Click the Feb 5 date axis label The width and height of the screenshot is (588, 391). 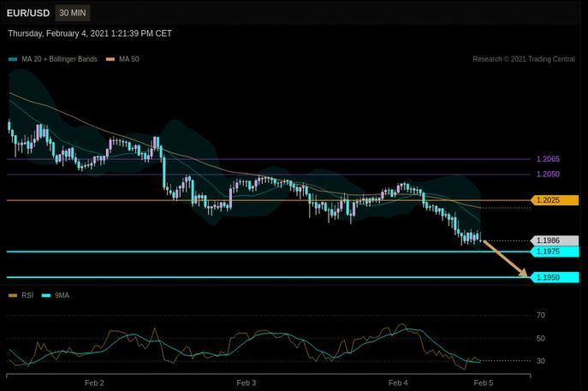point(484,383)
